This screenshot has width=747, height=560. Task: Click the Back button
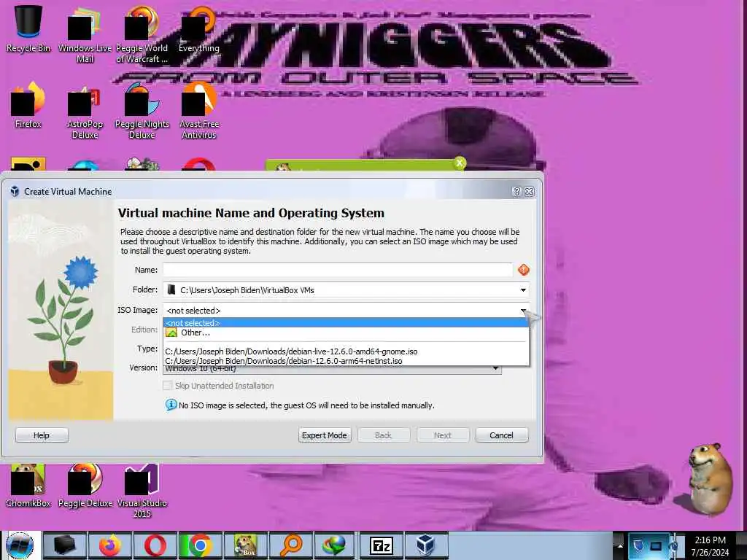[384, 435]
